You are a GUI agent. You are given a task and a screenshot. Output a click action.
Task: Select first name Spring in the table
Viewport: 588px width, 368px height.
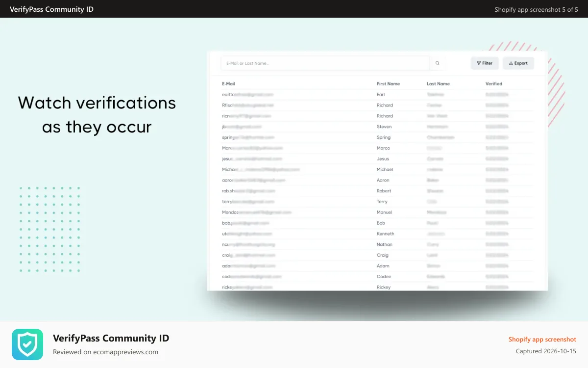click(383, 137)
